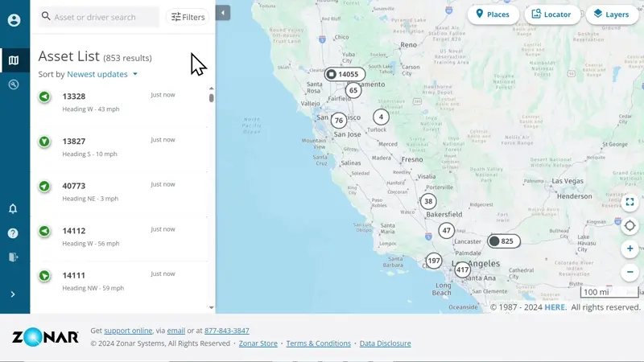Screen dimensions: 644x362
Task: Click the email support link
Action: click(175, 331)
